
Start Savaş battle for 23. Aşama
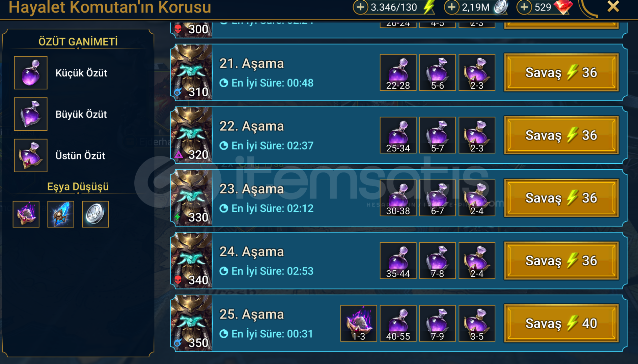[561, 198]
